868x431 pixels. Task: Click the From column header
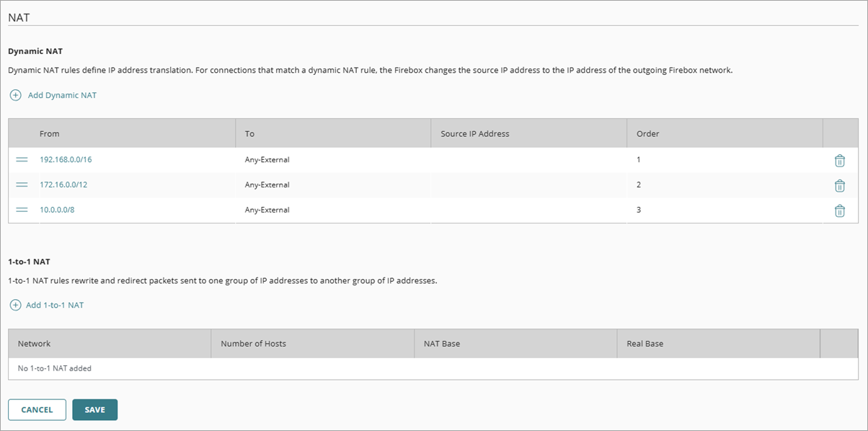click(x=48, y=133)
